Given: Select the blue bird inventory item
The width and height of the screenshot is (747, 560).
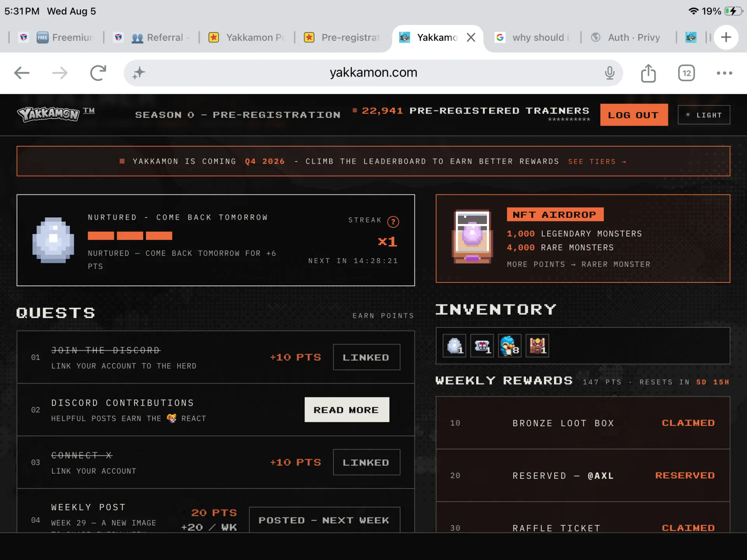Looking at the screenshot, I should tap(510, 345).
